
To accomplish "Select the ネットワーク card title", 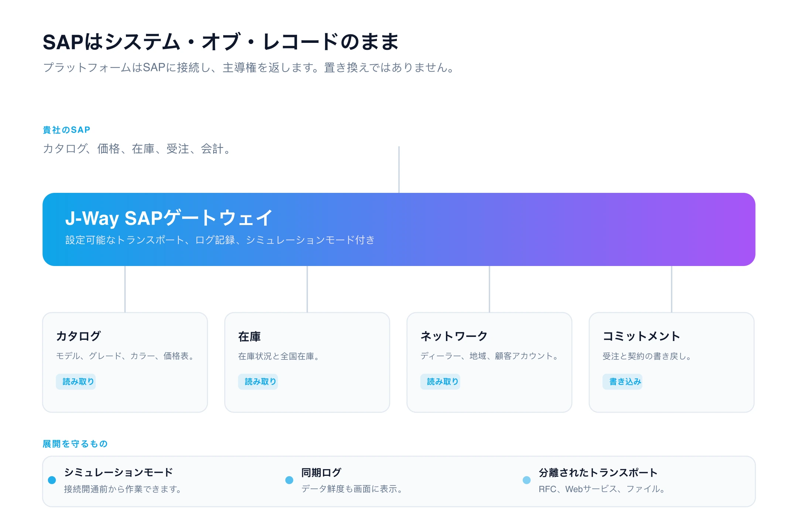I will tap(454, 336).
